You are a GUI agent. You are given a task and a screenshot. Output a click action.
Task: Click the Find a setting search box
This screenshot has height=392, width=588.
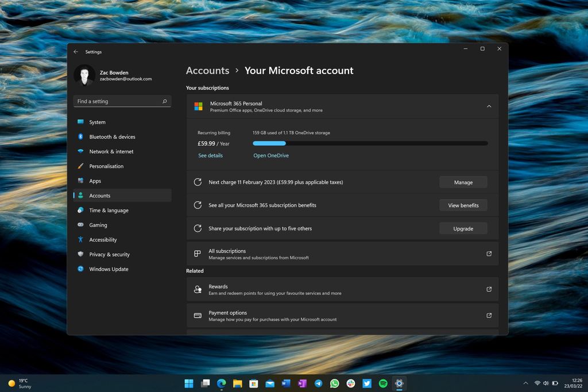tap(122, 100)
